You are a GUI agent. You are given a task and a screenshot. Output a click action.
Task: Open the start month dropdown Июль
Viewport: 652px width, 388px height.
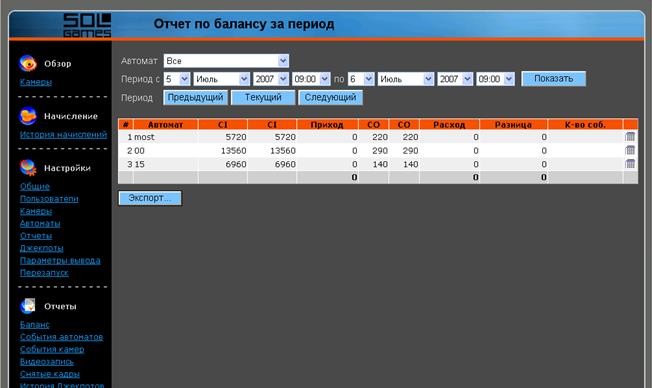(x=222, y=79)
